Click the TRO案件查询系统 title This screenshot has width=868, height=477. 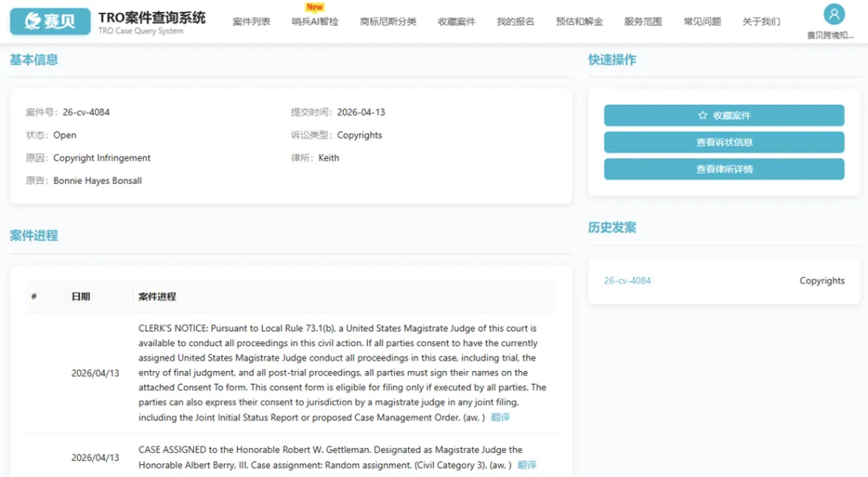(x=152, y=18)
